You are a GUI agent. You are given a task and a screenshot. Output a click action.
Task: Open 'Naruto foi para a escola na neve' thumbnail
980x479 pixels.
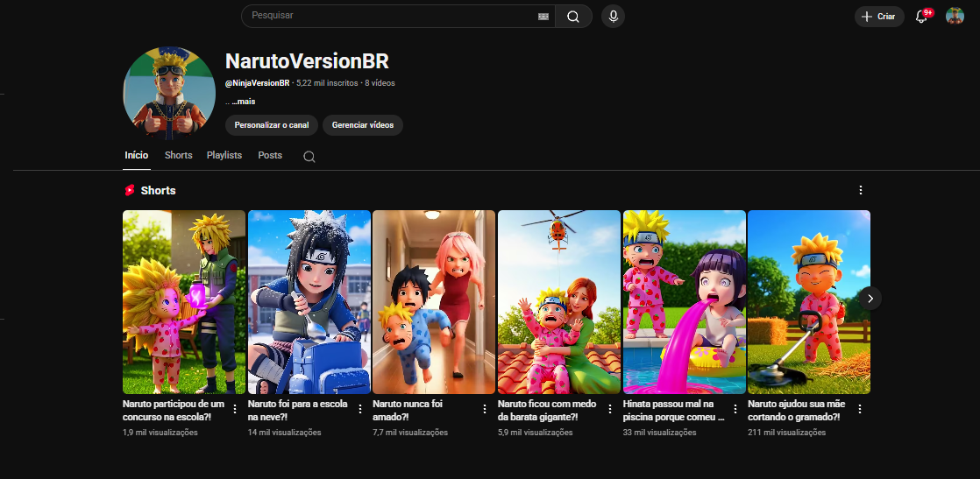pyautogui.click(x=309, y=302)
